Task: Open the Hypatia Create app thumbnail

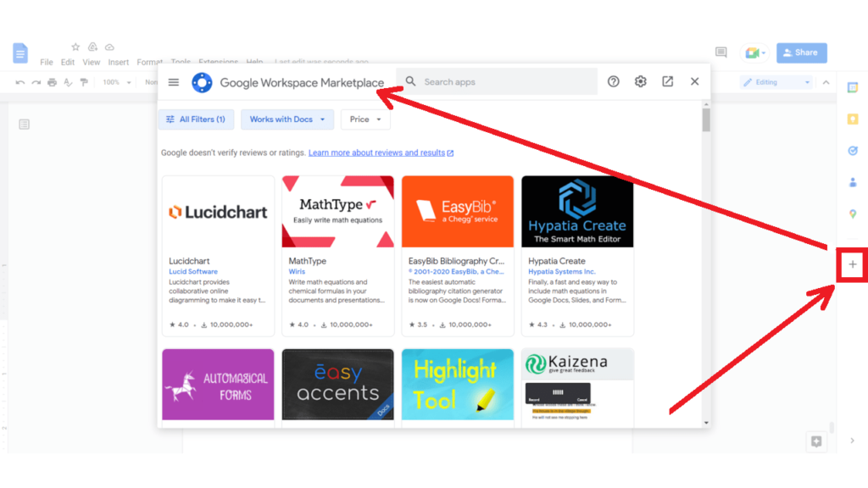Action: pos(577,212)
